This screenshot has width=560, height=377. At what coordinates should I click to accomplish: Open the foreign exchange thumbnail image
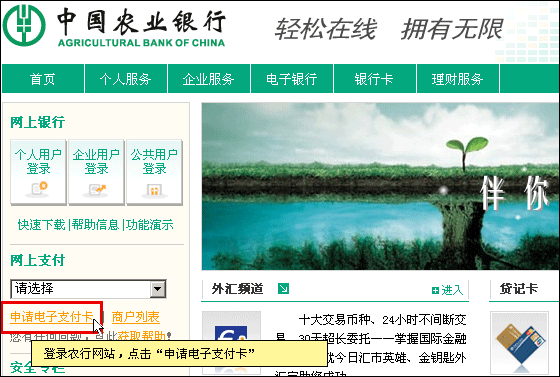point(231,342)
